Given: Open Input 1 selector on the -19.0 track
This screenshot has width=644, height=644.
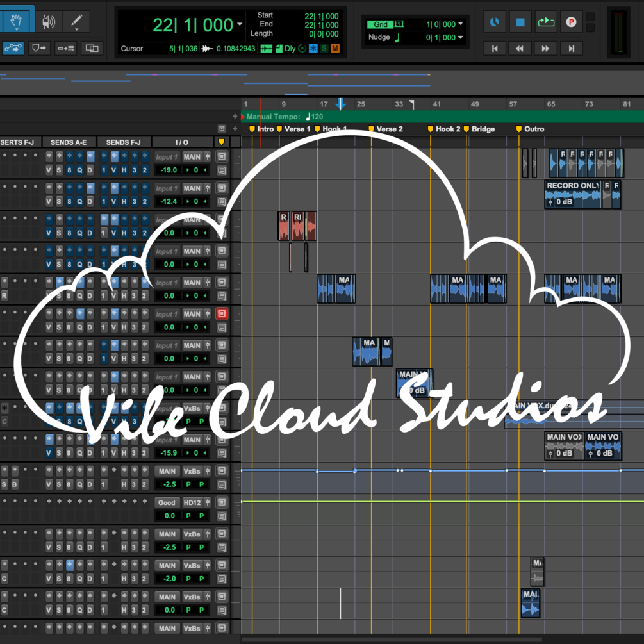Looking at the screenshot, I should point(167,157).
